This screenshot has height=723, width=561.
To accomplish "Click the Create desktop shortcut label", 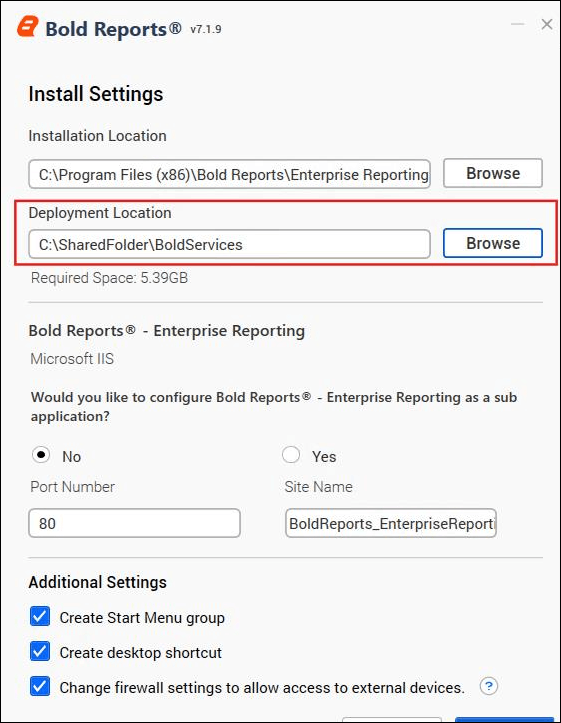I will click(x=141, y=653).
